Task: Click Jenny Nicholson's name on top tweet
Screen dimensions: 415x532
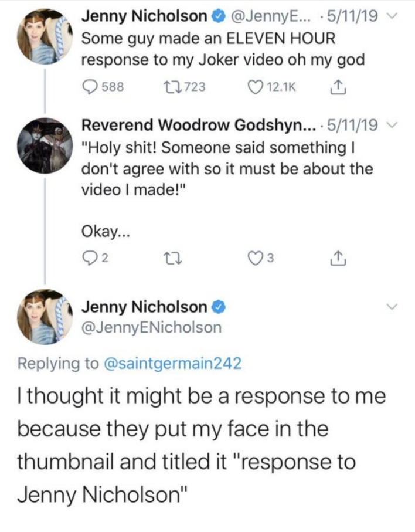Action: [x=144, y=16]
